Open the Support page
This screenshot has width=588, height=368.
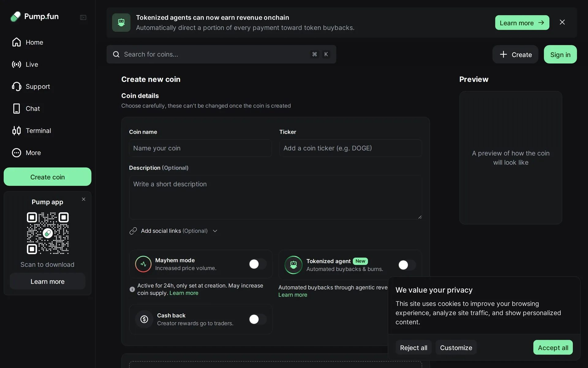pos(47,86)
